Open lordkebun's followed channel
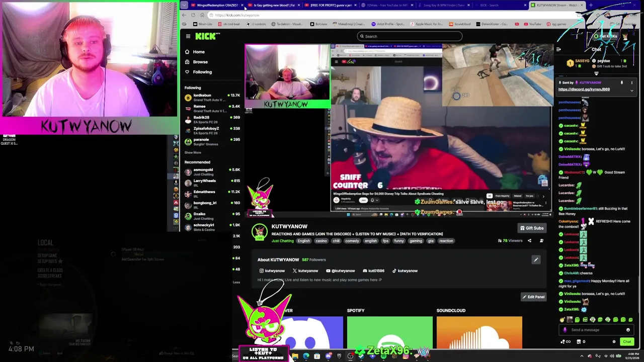This screenshot has width=644, height=362. point(212,98)
